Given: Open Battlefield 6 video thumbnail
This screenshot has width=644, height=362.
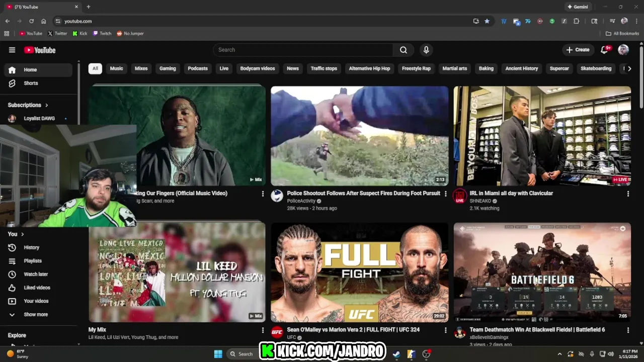Looking at the screenshot, I should tap(542, 273).
